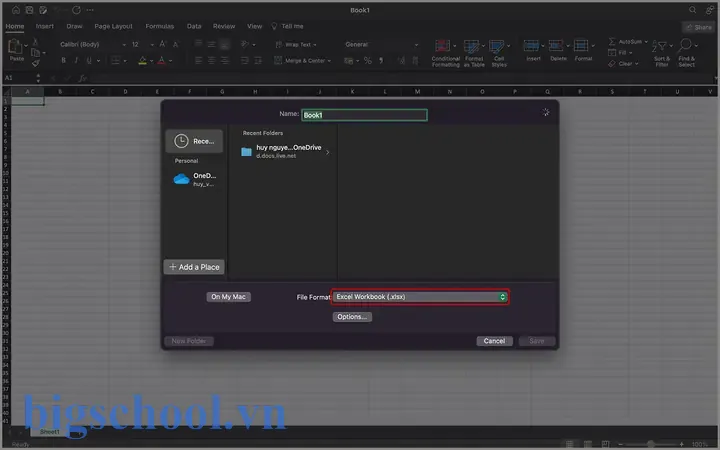Click the Cell Styles icon
This screenshot has width=720, height=450.
[496, 46]
